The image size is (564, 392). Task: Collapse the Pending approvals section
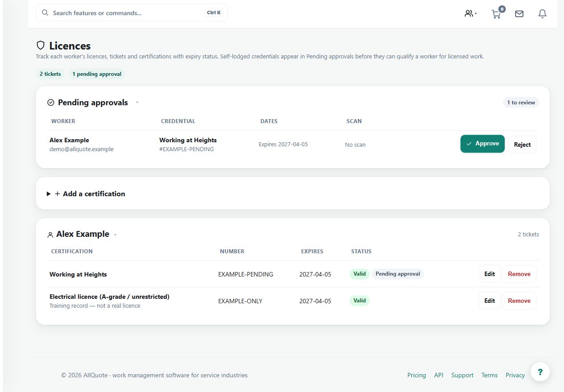click(x=137, y=103)
